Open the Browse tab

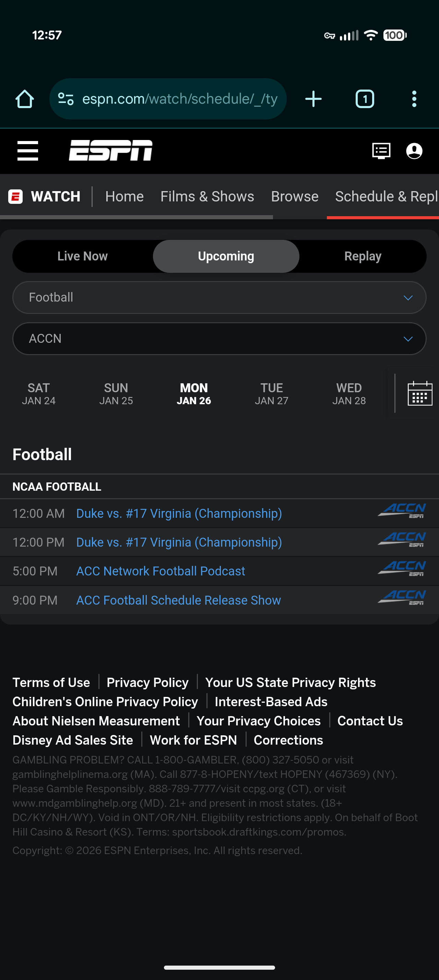(295, 197)
